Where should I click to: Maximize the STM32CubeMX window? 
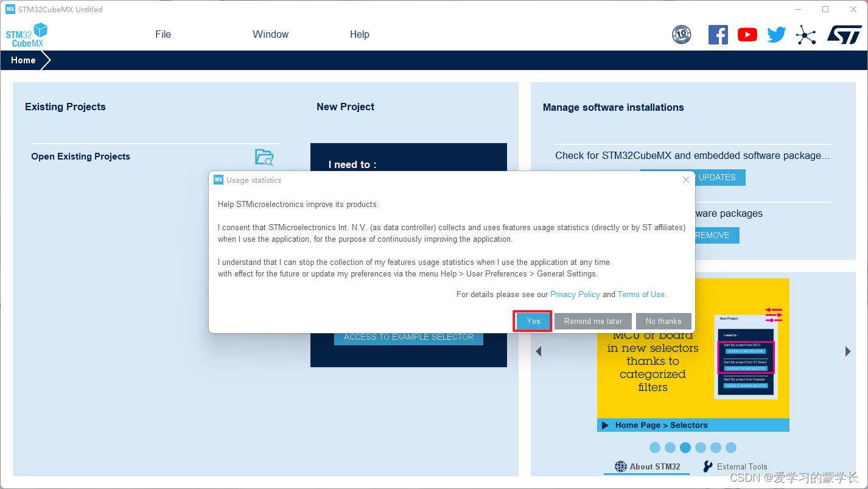[x=825, y=9]
